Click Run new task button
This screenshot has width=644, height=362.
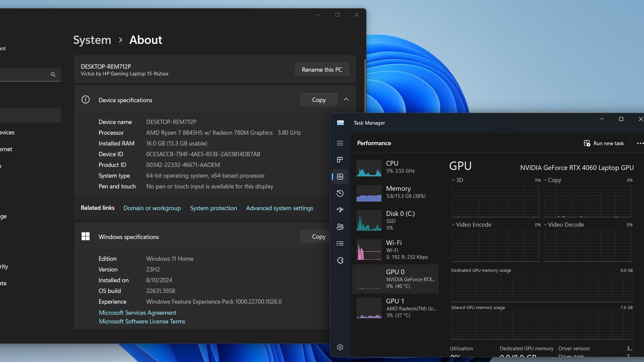(604, 143)
